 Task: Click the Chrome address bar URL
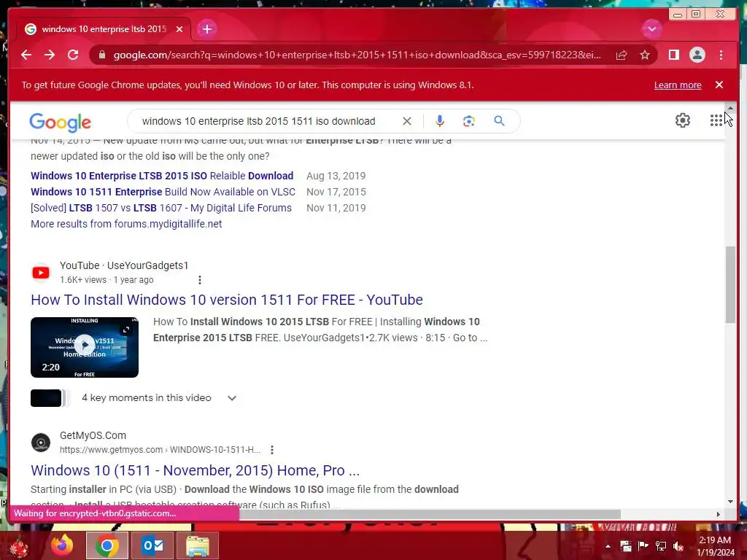pos(357,55)
